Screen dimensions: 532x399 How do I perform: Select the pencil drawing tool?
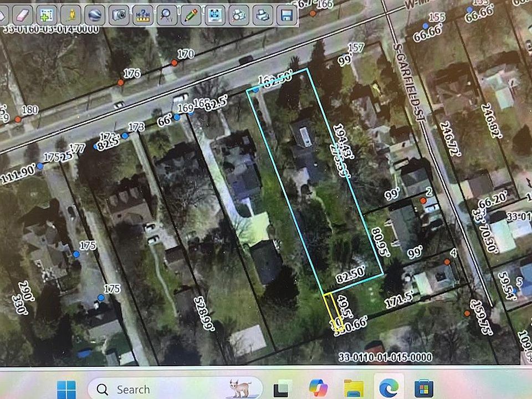191,14
